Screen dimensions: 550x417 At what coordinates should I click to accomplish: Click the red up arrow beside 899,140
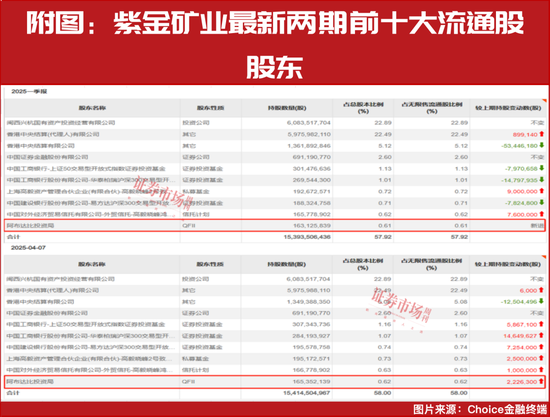point(542,134)
